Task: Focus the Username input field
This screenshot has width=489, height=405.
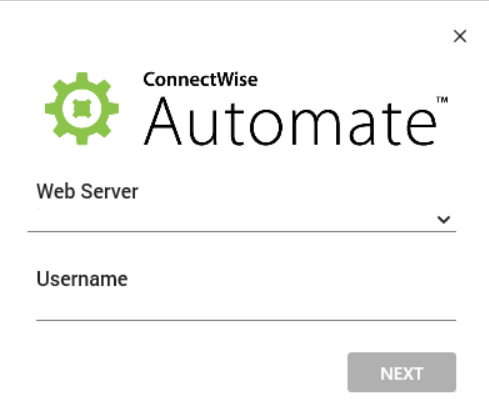Action: [246, 308]
